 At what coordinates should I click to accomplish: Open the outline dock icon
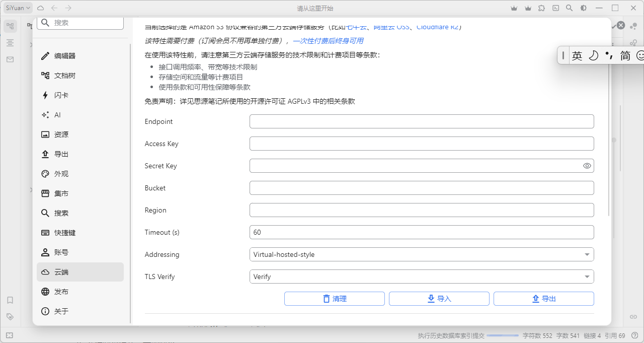[10, 43]
